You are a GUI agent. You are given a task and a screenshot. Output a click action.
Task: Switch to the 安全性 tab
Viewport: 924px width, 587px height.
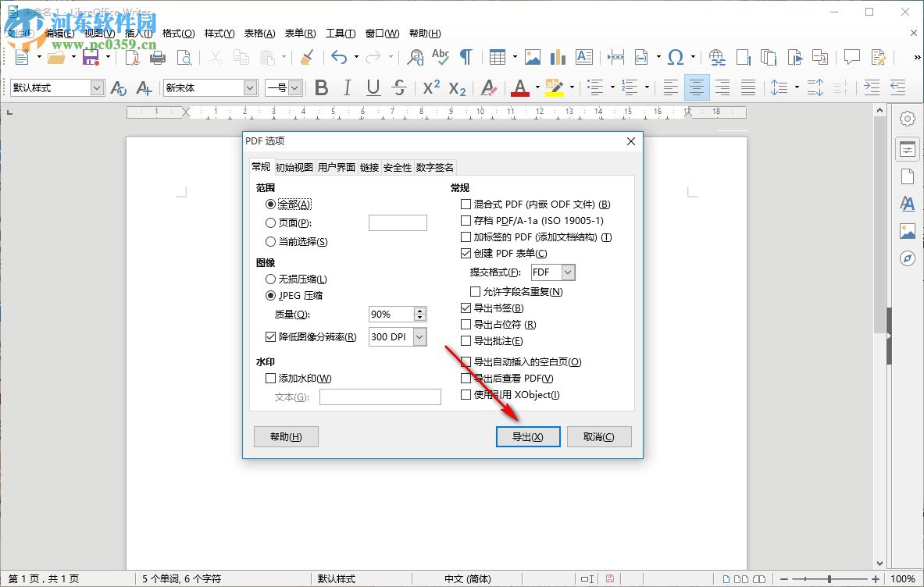(397, 166)
